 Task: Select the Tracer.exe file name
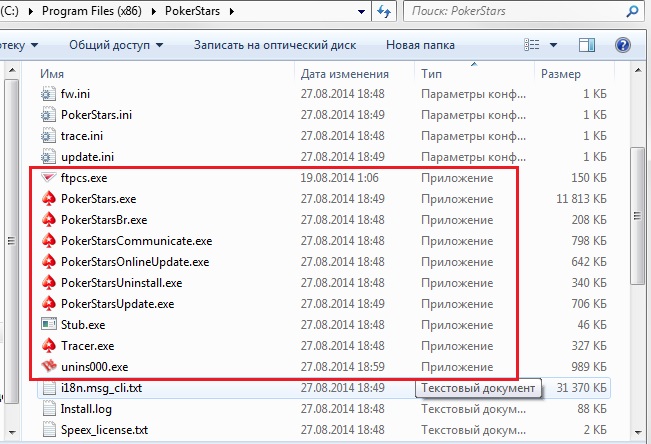point(87,346)
